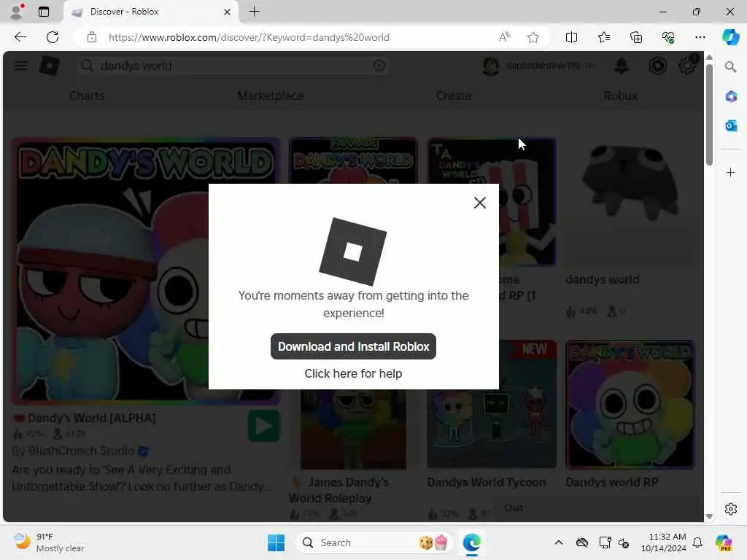Viewport: 747px width, 560px height.
Task: Click Download and Install Roblox button
Action: tap(353, 346)
